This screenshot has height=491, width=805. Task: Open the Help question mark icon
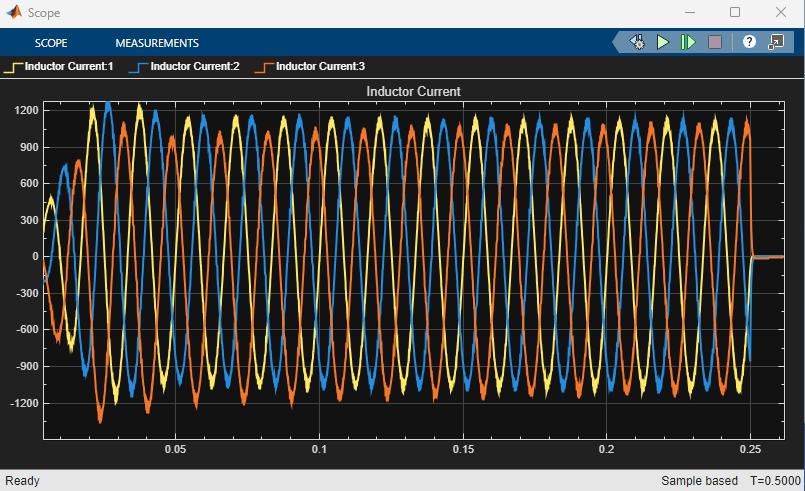749,42
